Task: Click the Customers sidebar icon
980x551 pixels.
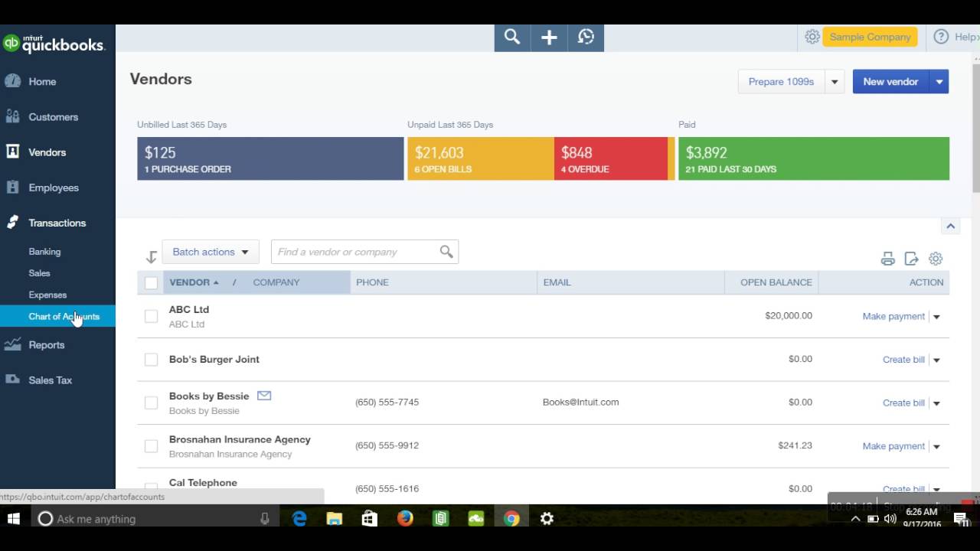Action: (12, 116)
